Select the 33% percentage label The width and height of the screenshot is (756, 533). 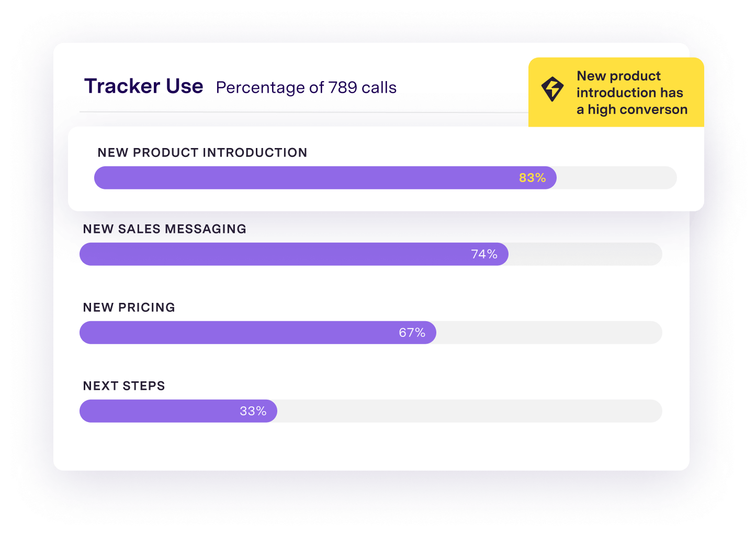point(253,411)
